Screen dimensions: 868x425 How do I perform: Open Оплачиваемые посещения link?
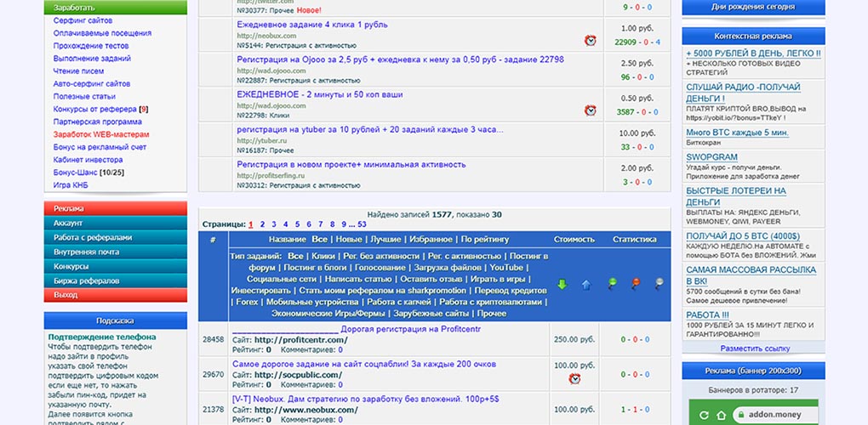pos(102,33)
